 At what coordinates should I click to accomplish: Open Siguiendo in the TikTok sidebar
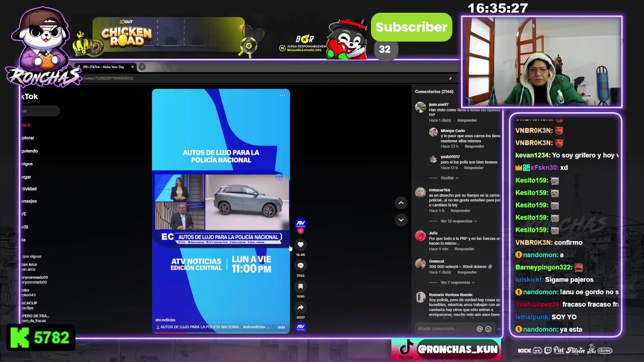click(29, 151)
